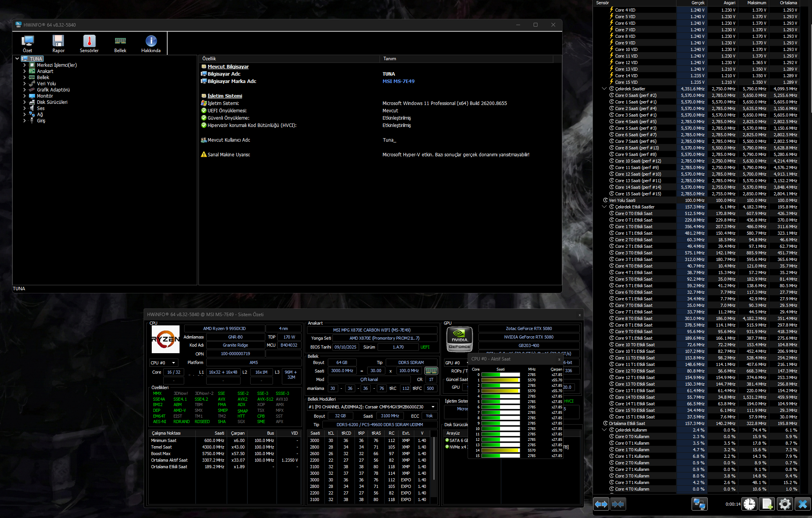Open the CPU #0 selector dropdown
The height and width of the screenshot is (518, 812).
(x=164, y=363)
